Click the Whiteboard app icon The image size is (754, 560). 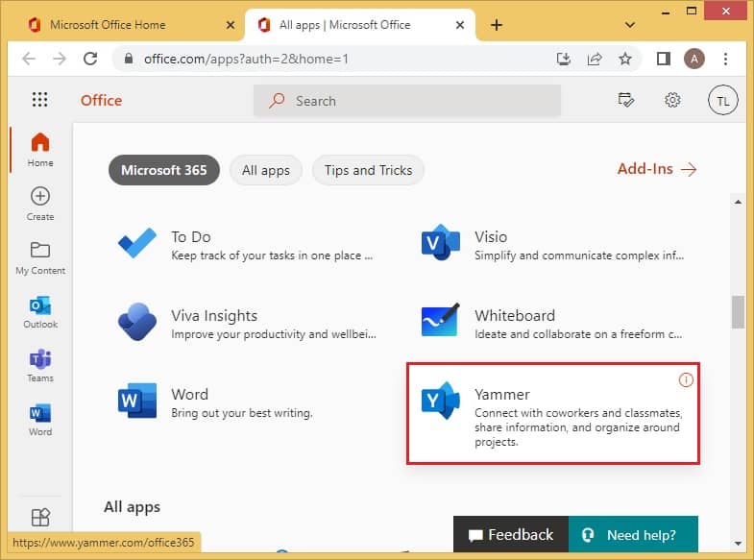[x=441, y=320]
